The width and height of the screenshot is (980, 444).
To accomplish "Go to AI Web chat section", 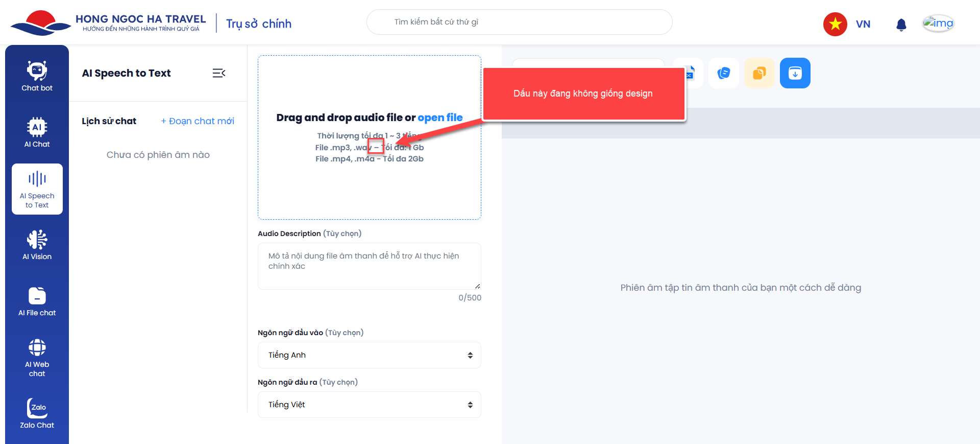I will click(x=37, y=358).
